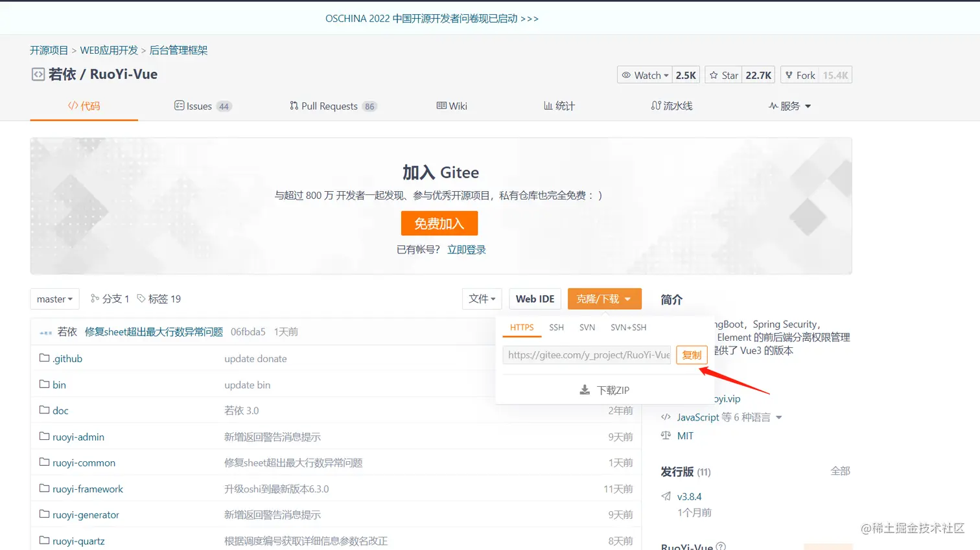980x550 pixels.
Task: Open the v3.8.4 release link
Action: [x=689, y=497]
